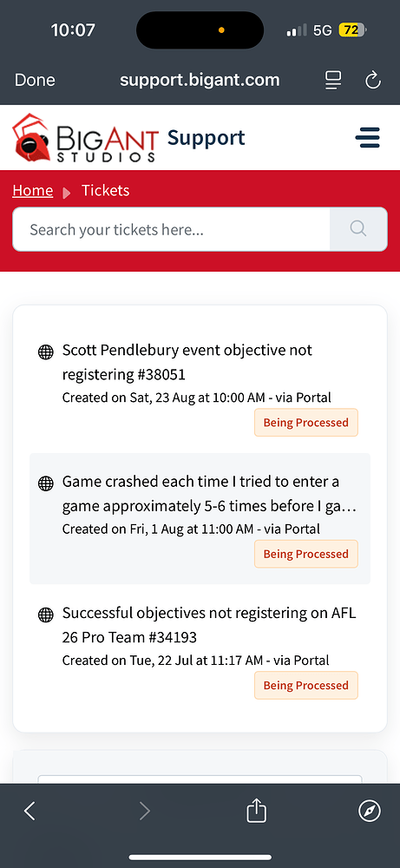Click the globe icon beside Game crashed ticket
This screenshot has width=400, height=868.
pyautogui.click(x=45, y=483)
